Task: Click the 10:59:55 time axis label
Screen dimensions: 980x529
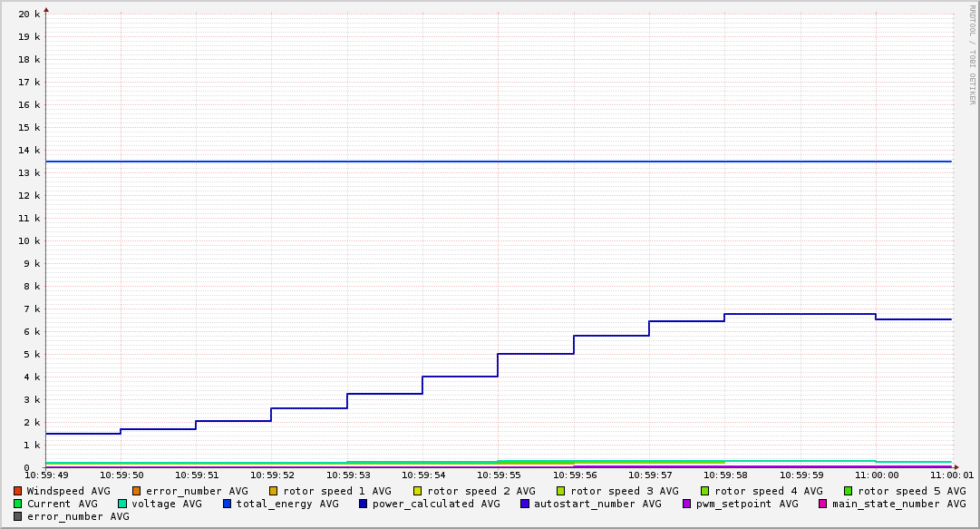Action: tap(498, 475)
